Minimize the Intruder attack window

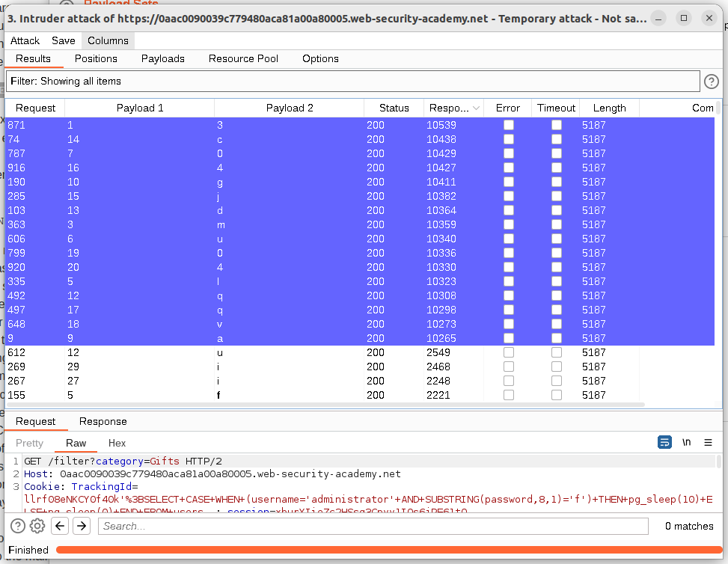658,18
